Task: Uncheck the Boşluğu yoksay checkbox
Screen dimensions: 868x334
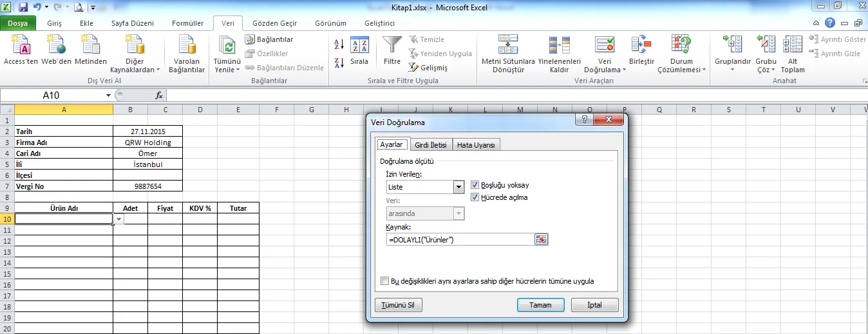Action: click(x=475, y=185)
